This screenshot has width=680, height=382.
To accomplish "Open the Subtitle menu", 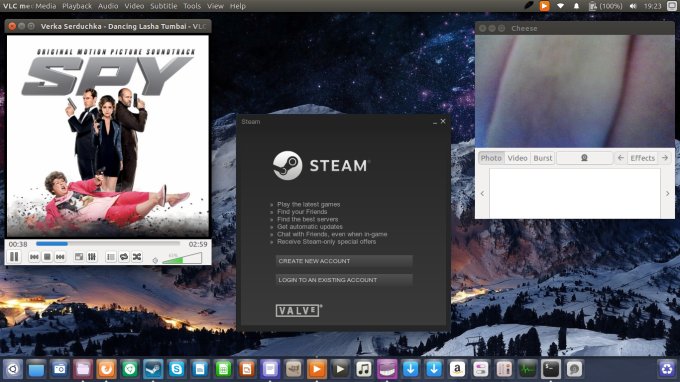I will tap(163, 6).
